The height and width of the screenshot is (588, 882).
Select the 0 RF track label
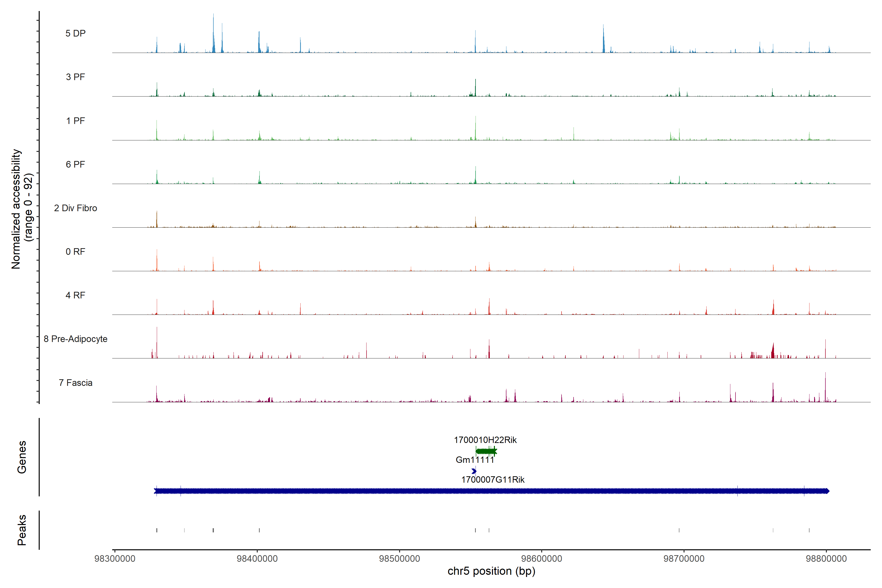pyautogui.click(x=75, y=252)
